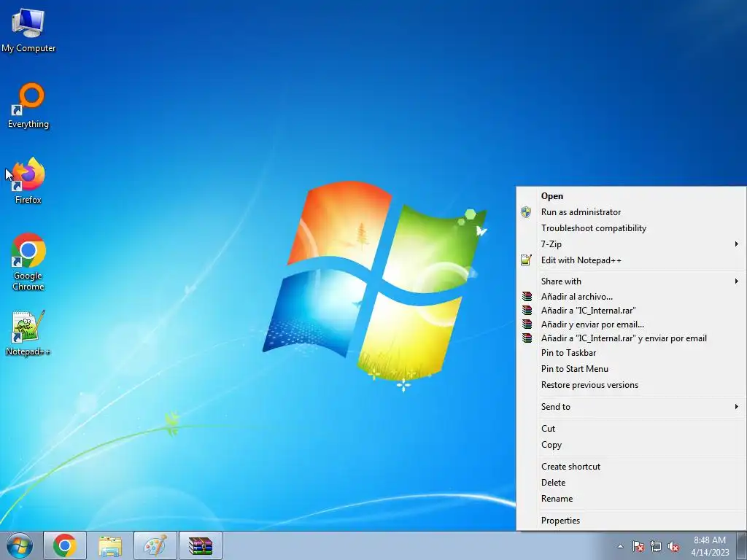Launch Chrome from the taskbar
Screen dimensions: 747x560
pyautogui.click(x=65, y=545)
